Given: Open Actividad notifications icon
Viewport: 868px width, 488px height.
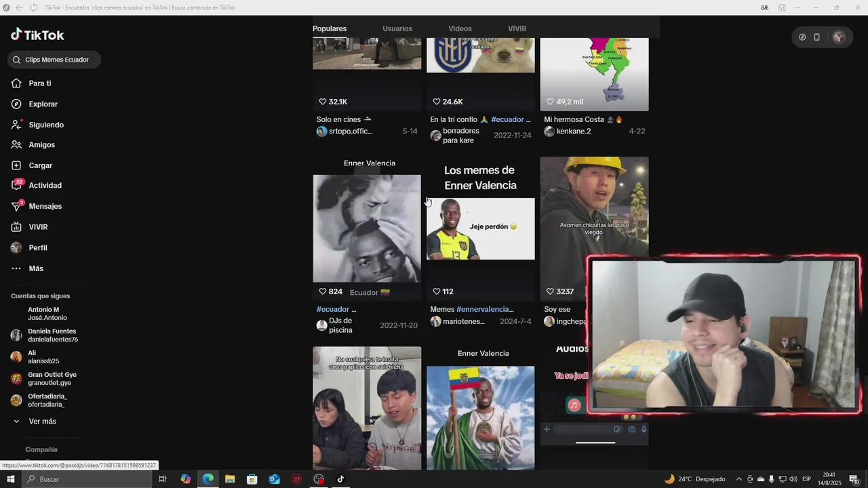Looking at the screenshot, I should [16, 186].
